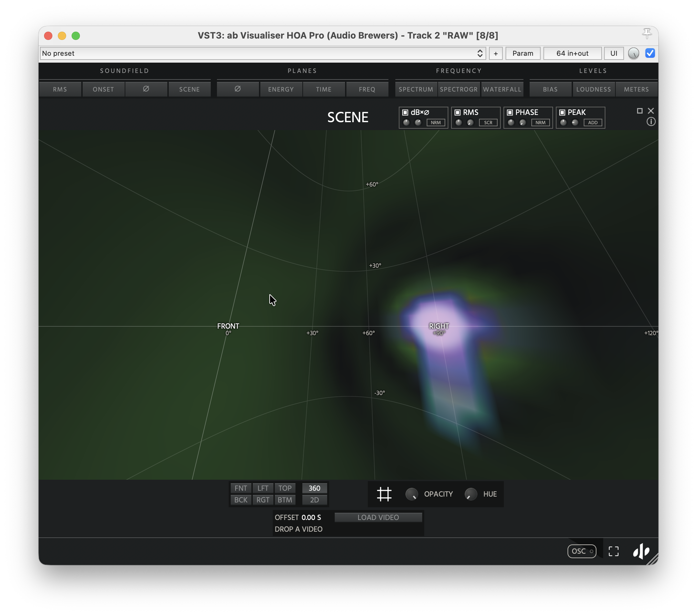Set camera view to FNT
The height and width of the screenshot is (616, 697).
coord(241,488)
